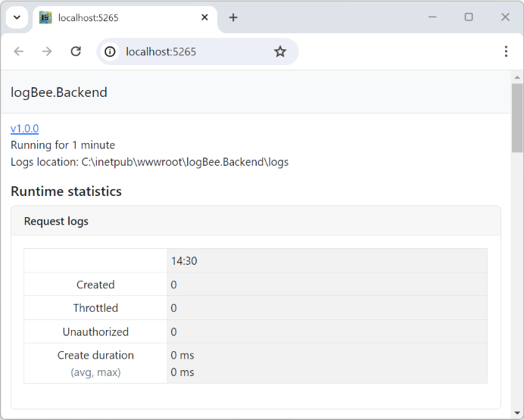Click the Created row label
524x420 pixels.
95,285
